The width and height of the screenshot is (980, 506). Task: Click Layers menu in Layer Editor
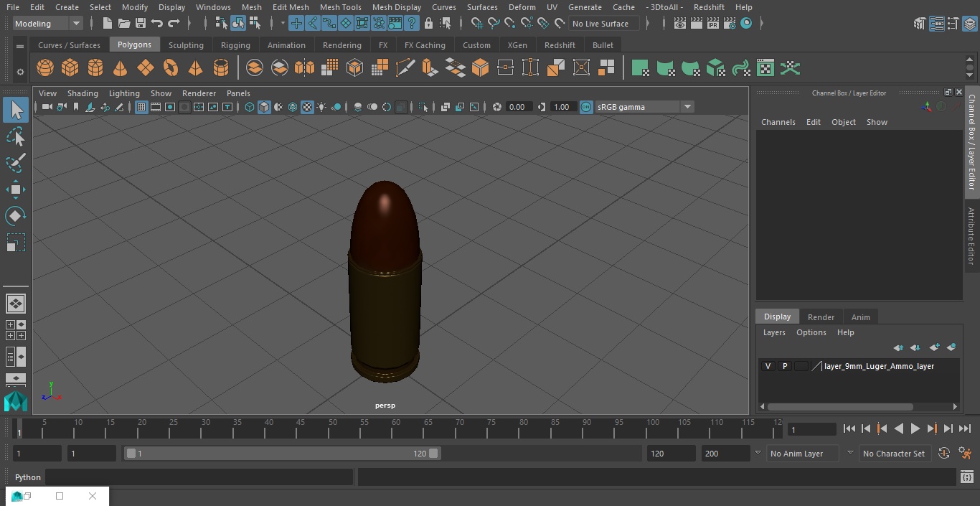[773, 332]
